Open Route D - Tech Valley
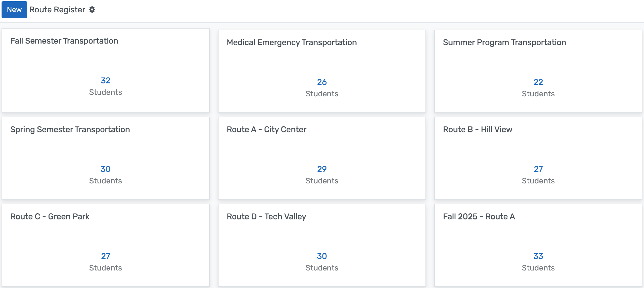 click(x=266, y=216)
